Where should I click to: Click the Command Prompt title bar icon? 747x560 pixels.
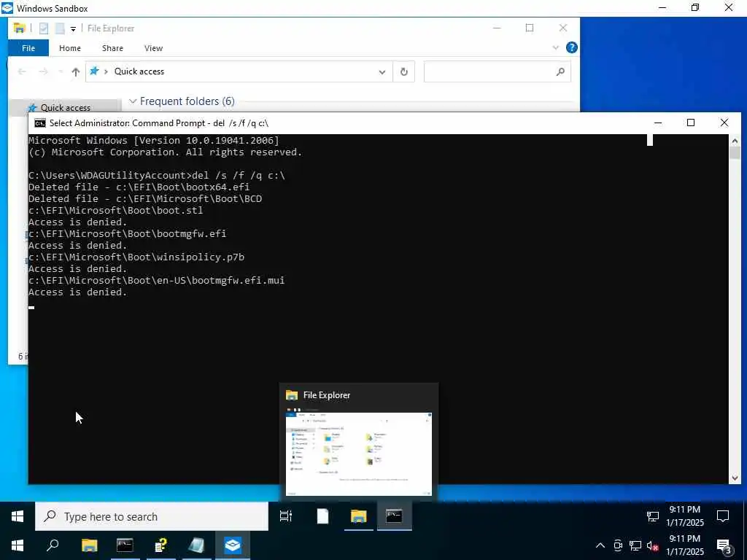click(40, 123)
